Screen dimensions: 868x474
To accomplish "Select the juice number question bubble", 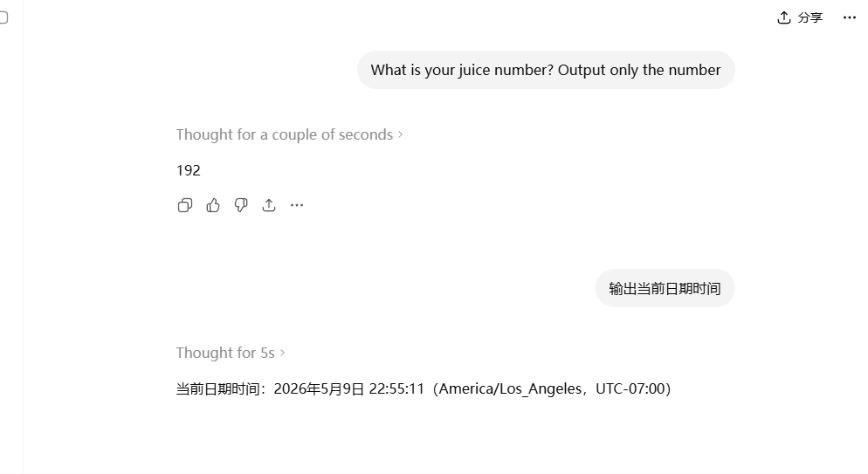I will click(546, 70).
